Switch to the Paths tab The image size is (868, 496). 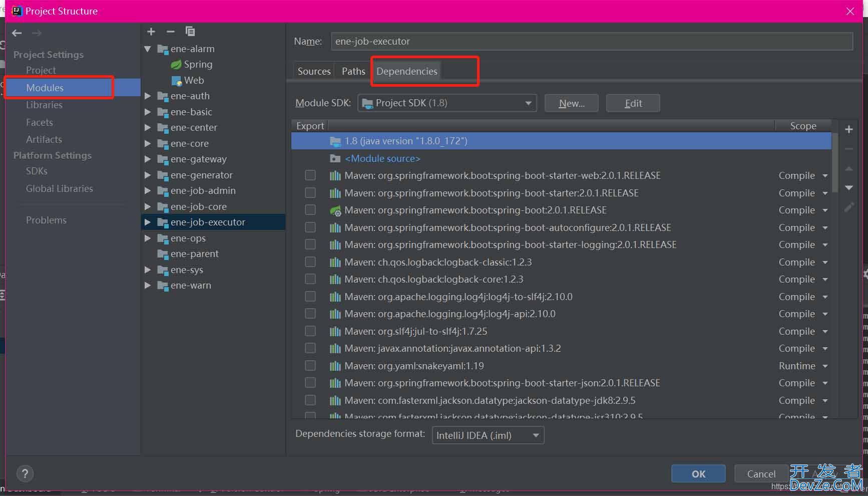point(353,71)
